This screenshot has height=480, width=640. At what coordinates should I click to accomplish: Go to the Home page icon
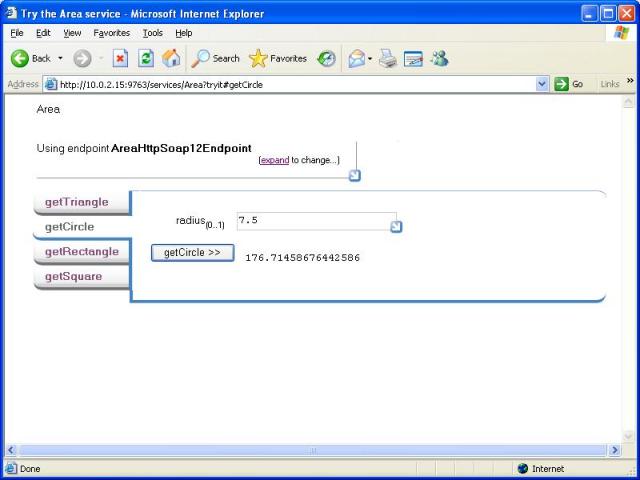click(x=171, y=58)
